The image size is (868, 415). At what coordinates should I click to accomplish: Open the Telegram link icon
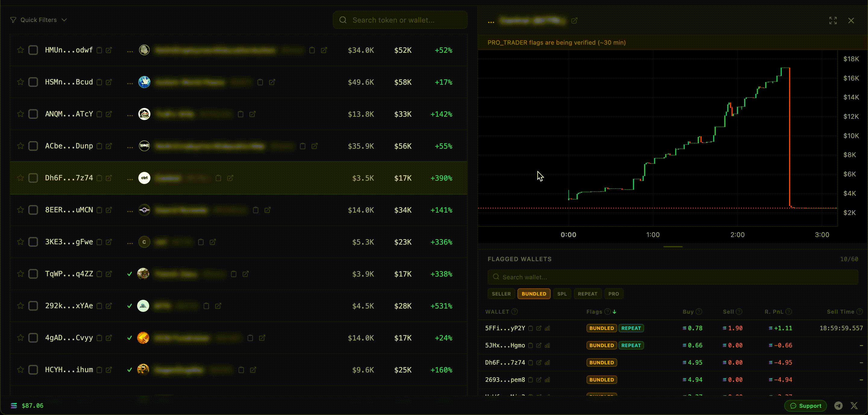pyautogui.click(x=838, y=406)
